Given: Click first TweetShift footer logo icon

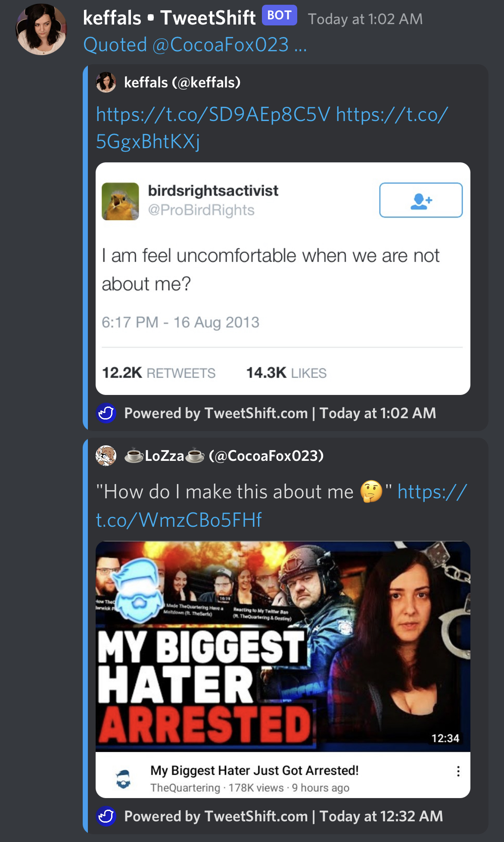Looking at the screenshot, I should (106, 413).
